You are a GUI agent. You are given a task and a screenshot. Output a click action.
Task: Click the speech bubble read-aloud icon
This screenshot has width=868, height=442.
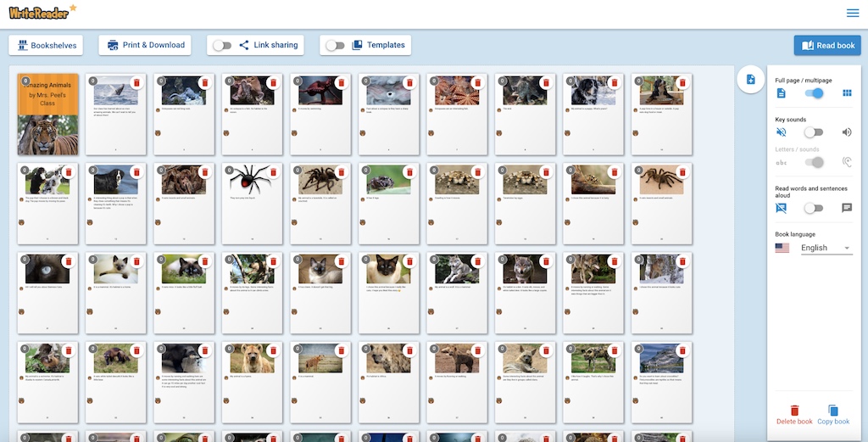pyautogui.click(x=847, y=208)
